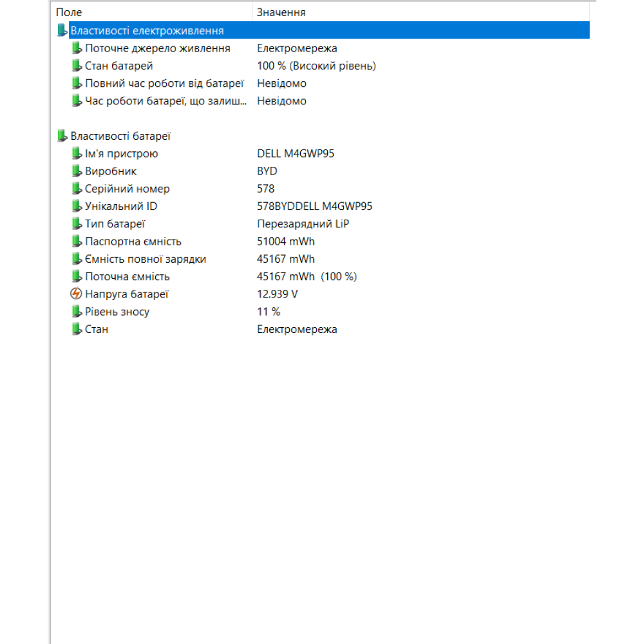The width and height of the screenshot is (644, 644).
Task: Click the icon beside Властивості батареї
Action: click(x=62, y=135)
